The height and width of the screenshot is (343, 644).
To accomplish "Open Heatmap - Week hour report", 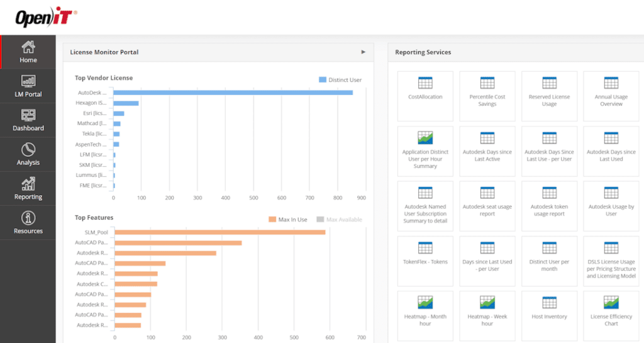I will (x=487, y=316).
